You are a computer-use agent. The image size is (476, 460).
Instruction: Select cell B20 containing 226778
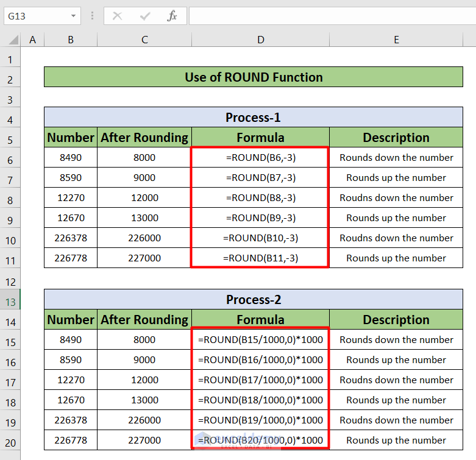point(71,440)
